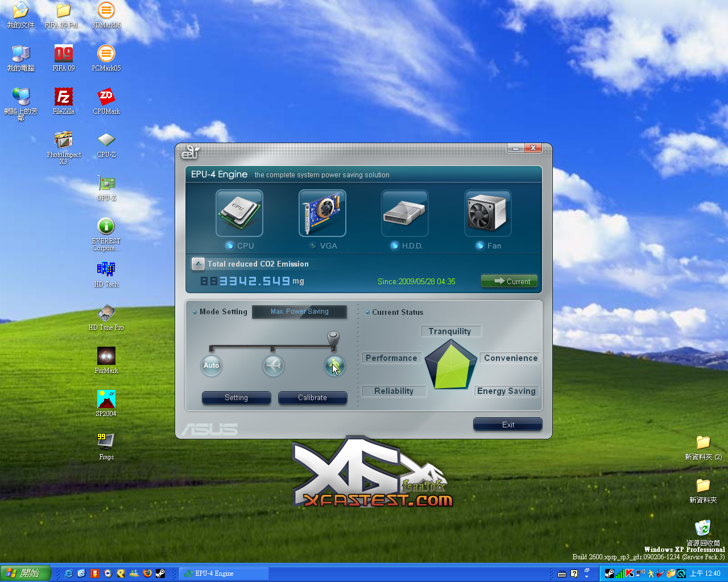Image resolution: width=728 pixels, height=582 pixels.
Task: Click the Convenience status label
Action: [511, 358]
